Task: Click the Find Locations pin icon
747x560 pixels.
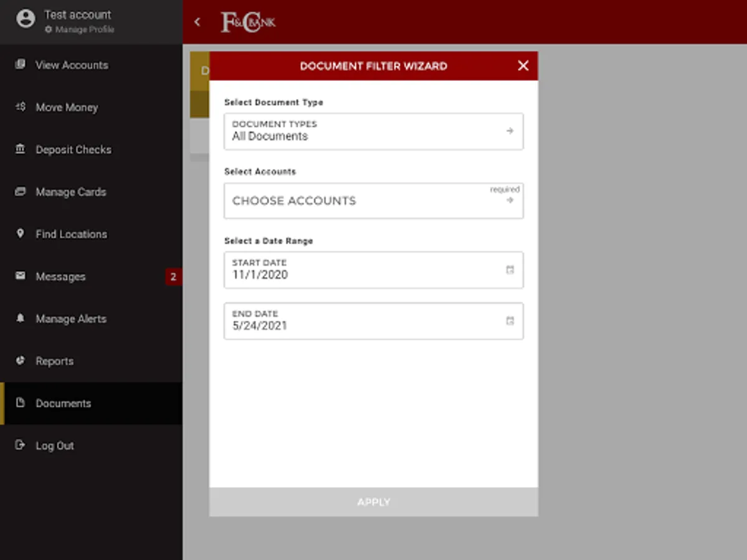Action: click(x=21, y=233)
